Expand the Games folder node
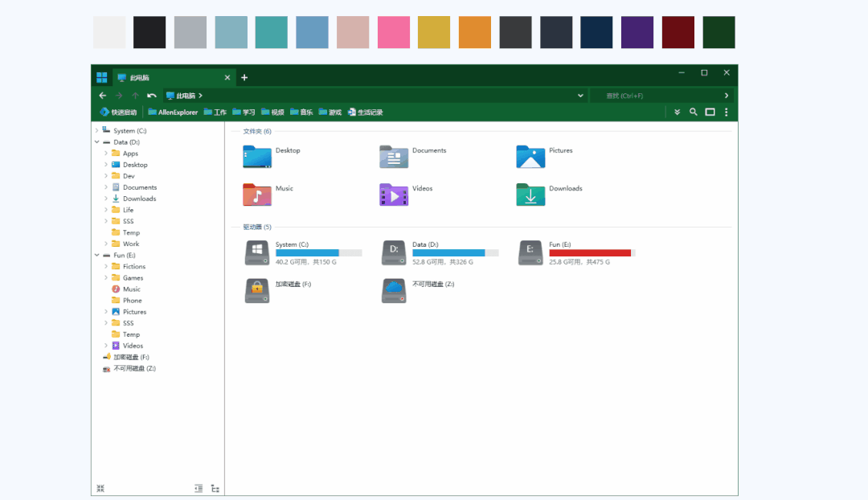 click(x=106, y=278)
